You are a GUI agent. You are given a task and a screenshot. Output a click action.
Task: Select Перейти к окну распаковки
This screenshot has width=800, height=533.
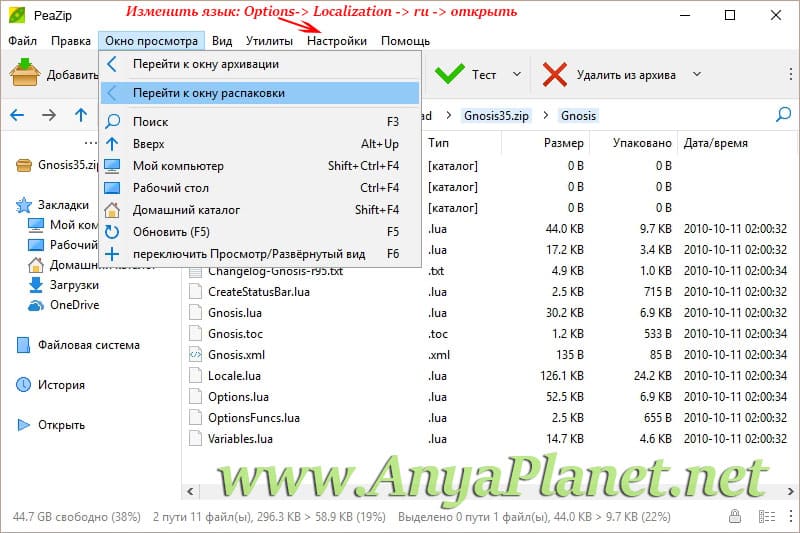pos(260,93)
